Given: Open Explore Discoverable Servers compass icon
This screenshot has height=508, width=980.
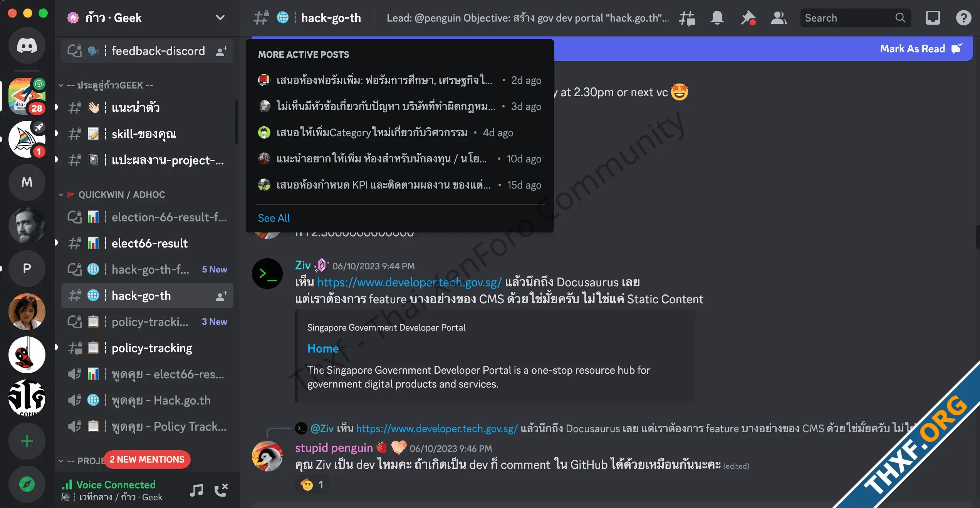Looking at the screenshot, I should [27, 484].
